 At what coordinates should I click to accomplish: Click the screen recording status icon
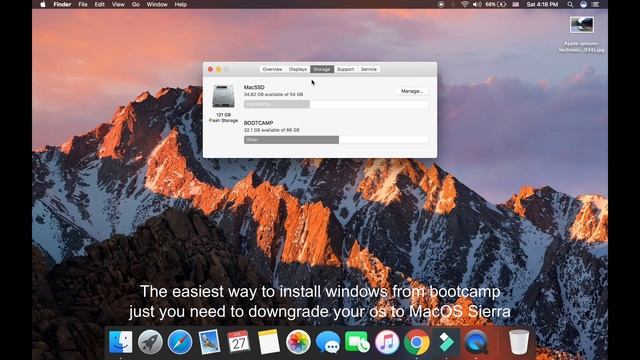click(441, 4)
